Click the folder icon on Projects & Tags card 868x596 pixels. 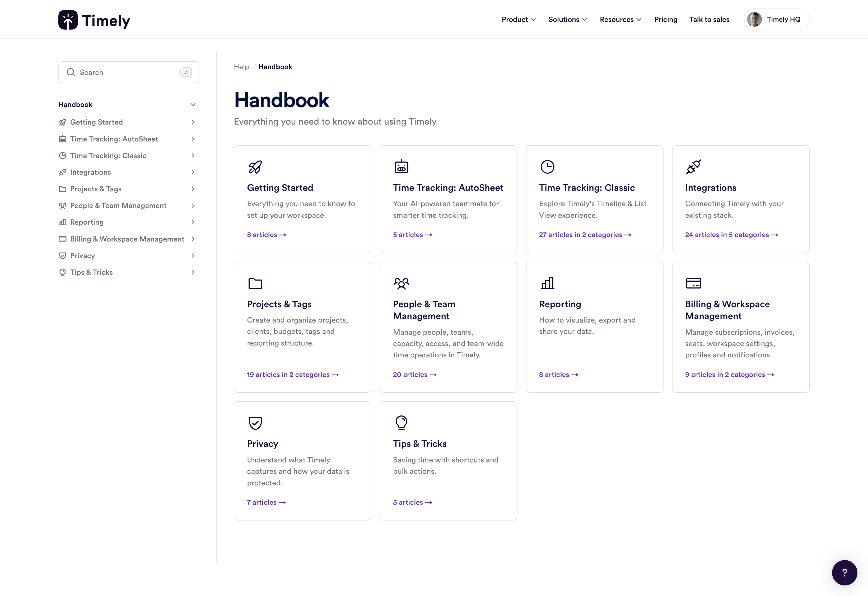click(255, 283)
